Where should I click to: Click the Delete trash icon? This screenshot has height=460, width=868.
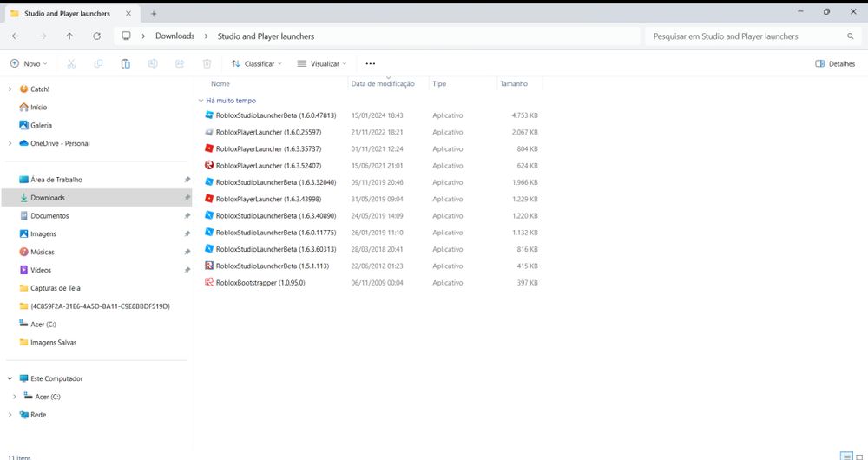pyautogui.click(x=207, y=63)
